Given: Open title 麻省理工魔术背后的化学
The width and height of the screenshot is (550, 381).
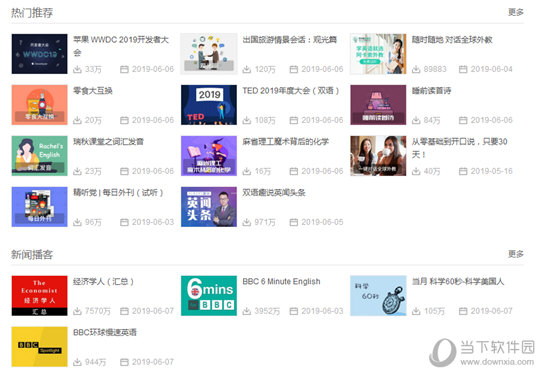Looking at the screenshot, I should click(286, 141).
